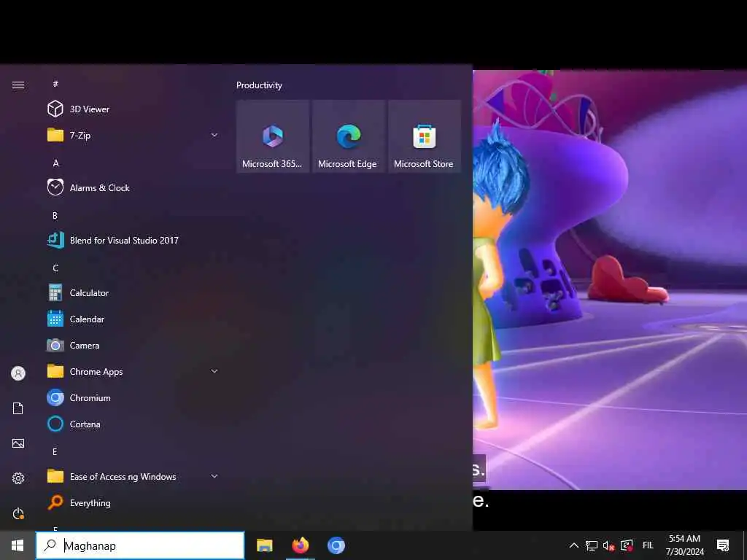Open Cortana from the app list

click(x=133, y=424)
